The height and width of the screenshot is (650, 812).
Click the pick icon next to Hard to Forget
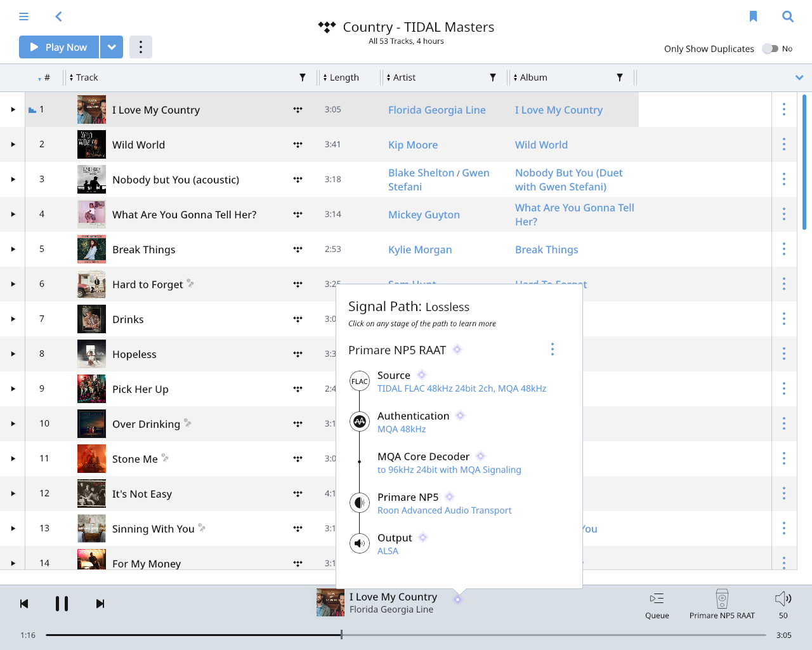pos(190,283)
